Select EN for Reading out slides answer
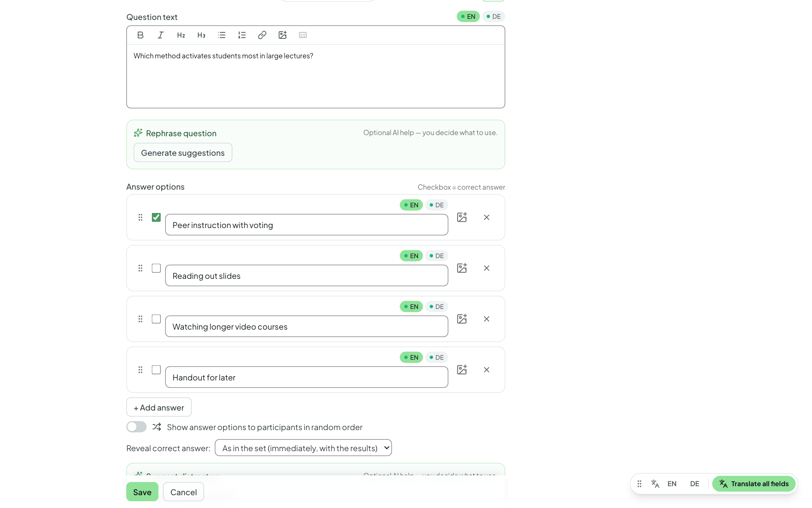812x508 pixels. [411, 256]
